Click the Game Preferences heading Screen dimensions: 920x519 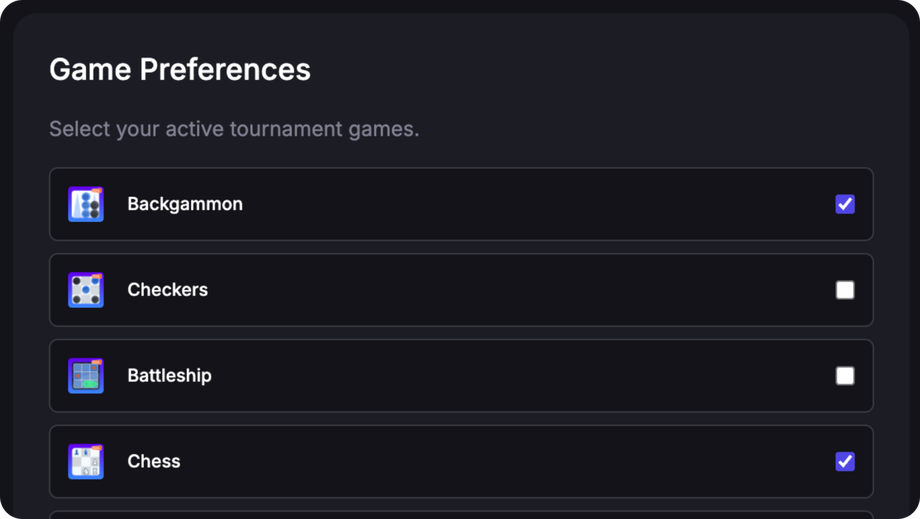pos(180,70)
